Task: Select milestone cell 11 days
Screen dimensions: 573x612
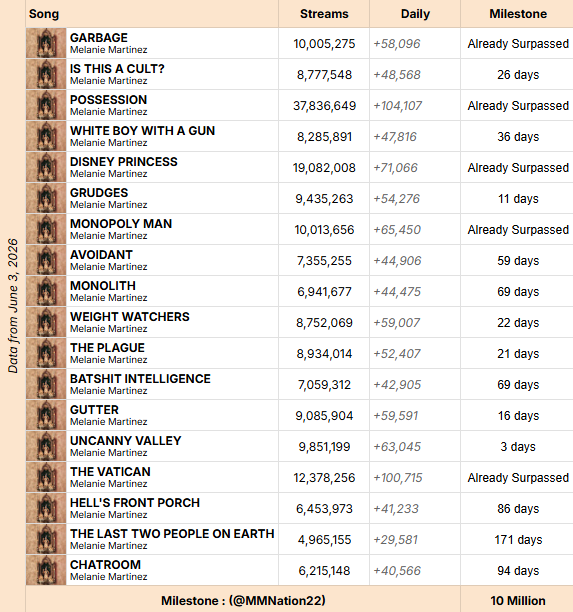Action: (x=518, y=199)
